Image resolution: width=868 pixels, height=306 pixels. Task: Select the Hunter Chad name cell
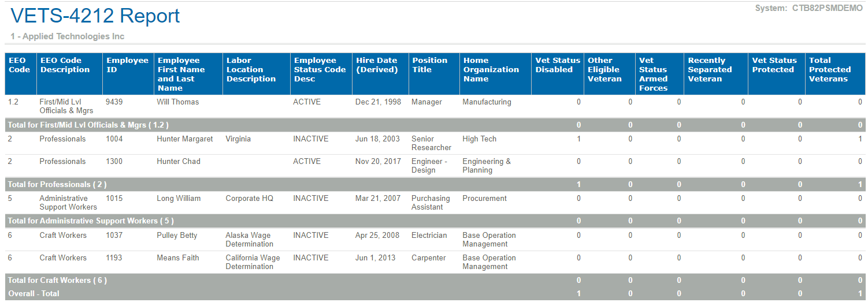[x=179, y=162]
